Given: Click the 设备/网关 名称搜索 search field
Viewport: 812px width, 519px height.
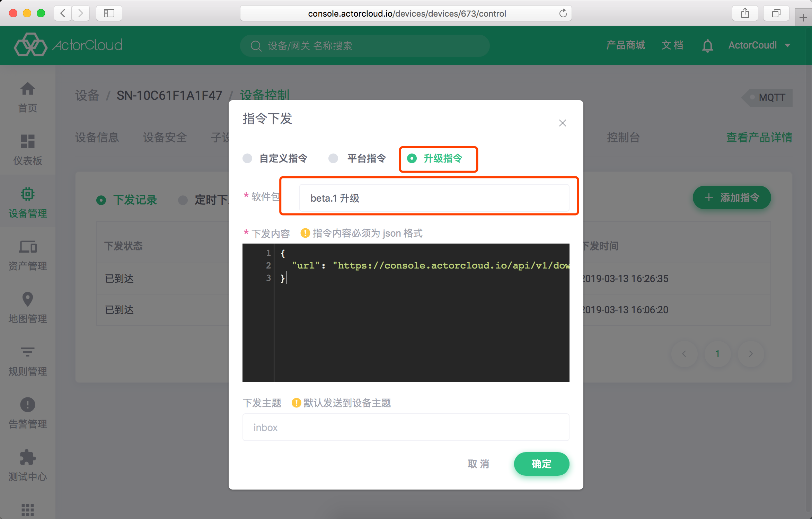Looking at the screenshot, I should point(365,46).
